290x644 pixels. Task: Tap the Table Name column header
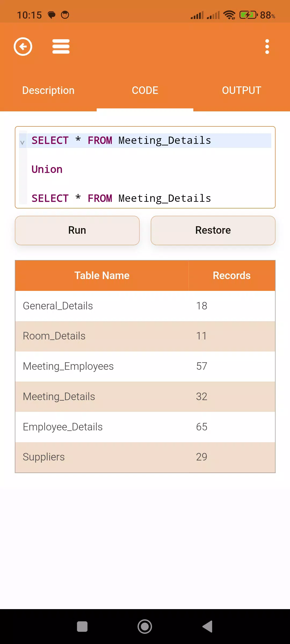(102, 276)
